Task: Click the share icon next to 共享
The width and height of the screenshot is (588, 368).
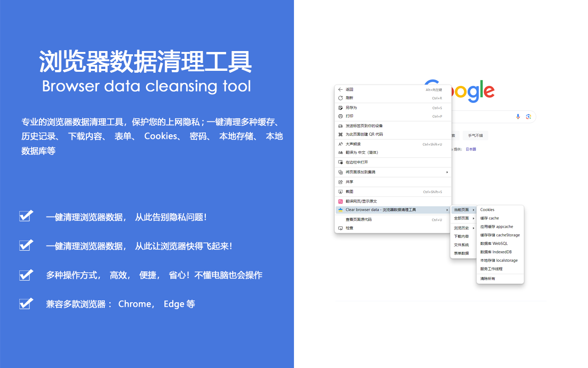Action: point(340,182)
